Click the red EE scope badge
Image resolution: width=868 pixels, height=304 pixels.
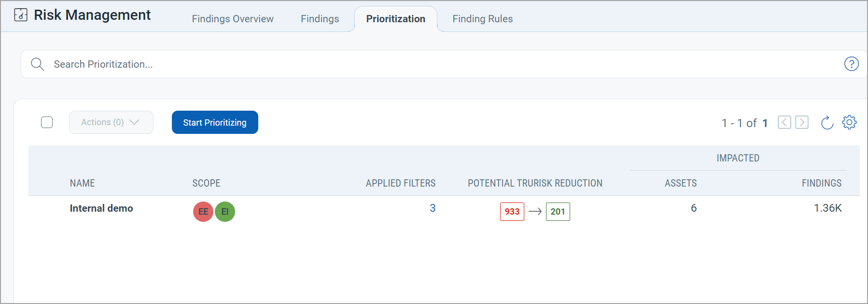[x=203, y=211]
